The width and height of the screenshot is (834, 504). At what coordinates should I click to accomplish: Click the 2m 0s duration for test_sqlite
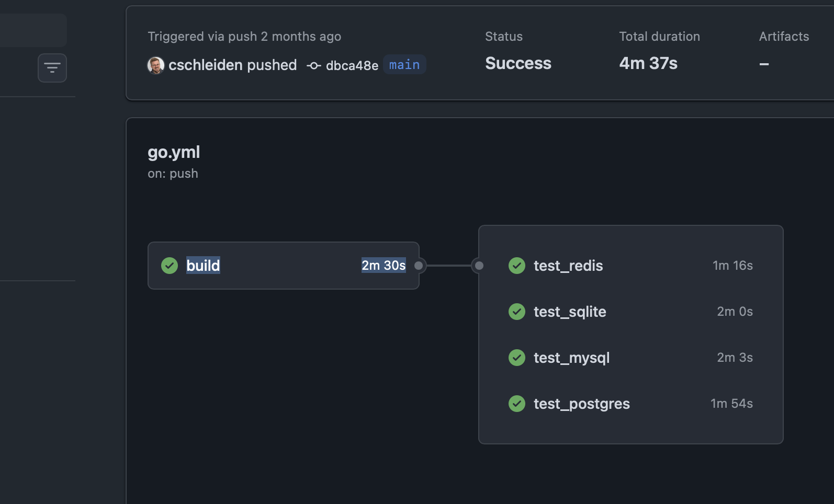coord(735,312)
